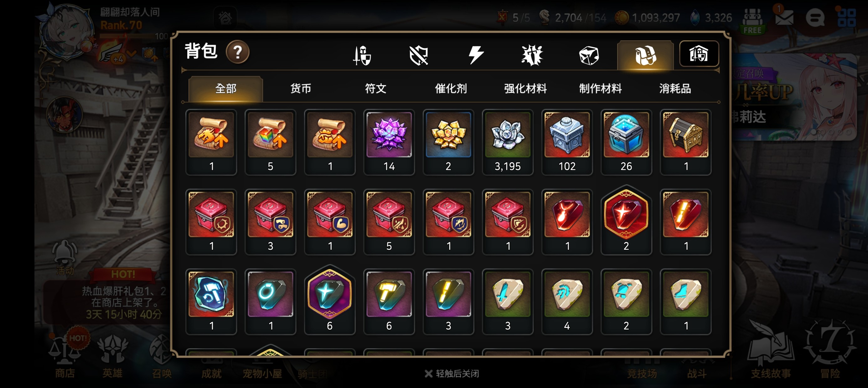868x388 pixels.
Task: Switch to the 催化剂 tab
Action: coord(451,89)
